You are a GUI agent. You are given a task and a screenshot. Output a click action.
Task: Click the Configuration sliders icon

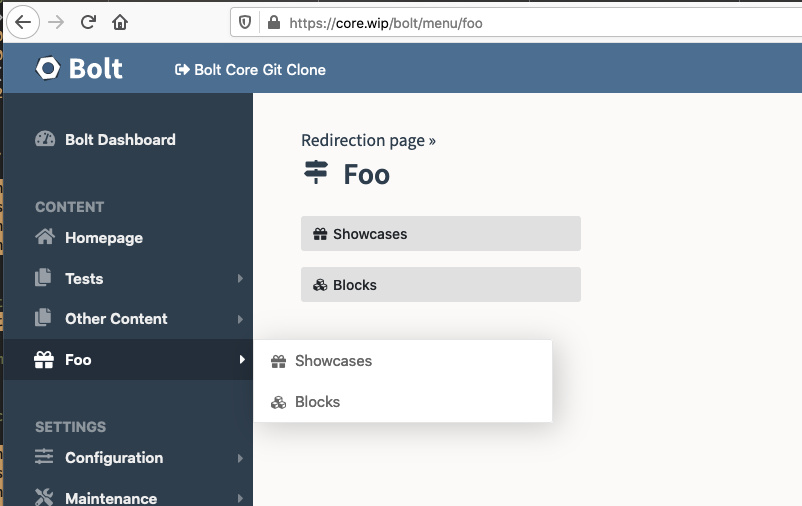click(44, 456)
